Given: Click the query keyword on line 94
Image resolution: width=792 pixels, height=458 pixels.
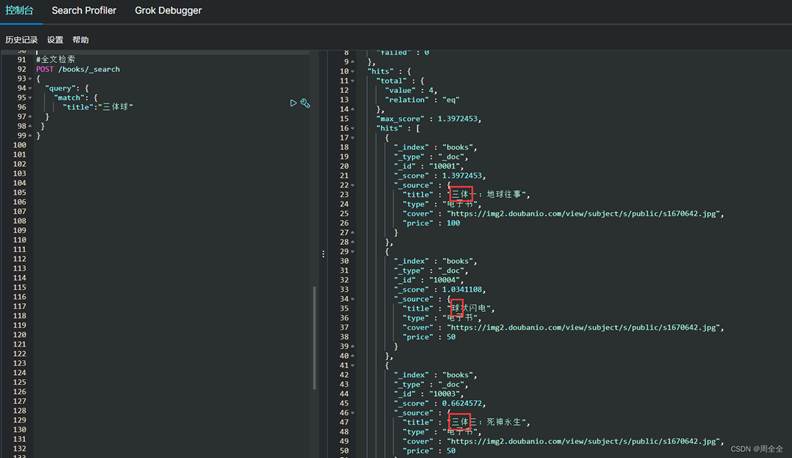Looking at the screenshot, I should (61, 88).
